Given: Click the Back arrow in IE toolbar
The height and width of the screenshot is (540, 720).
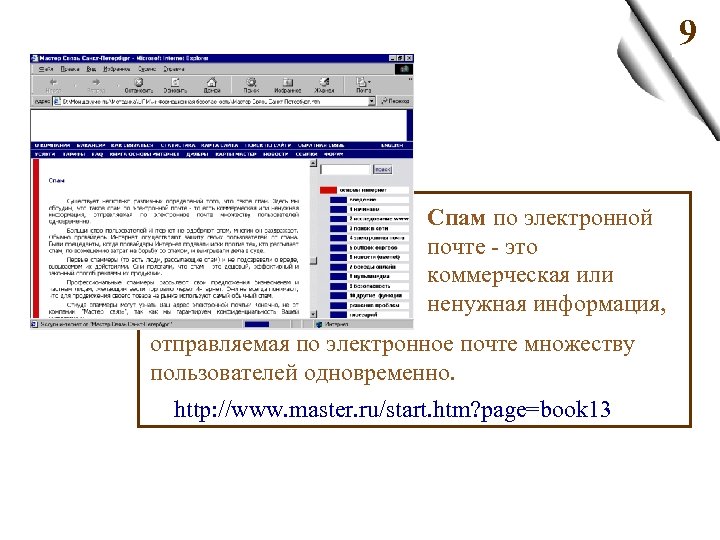Looking at the screenshot, I should [x=53, y=82].
